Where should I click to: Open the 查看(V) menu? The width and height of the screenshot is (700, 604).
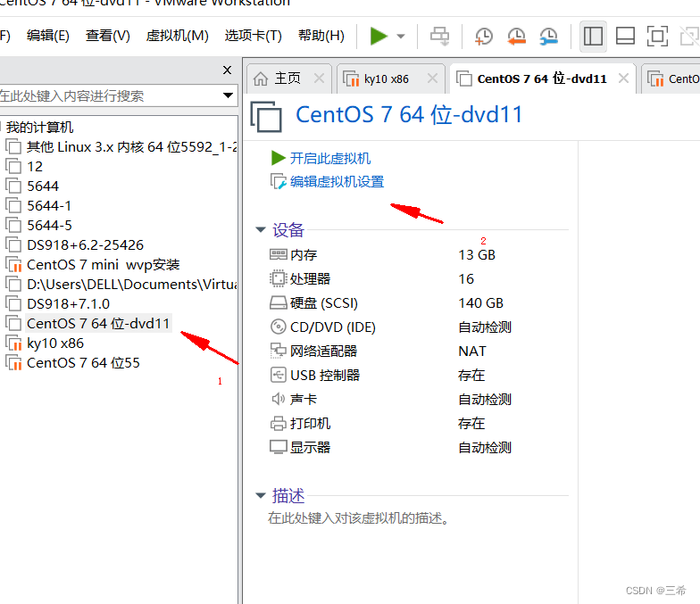tap(107, 36)
